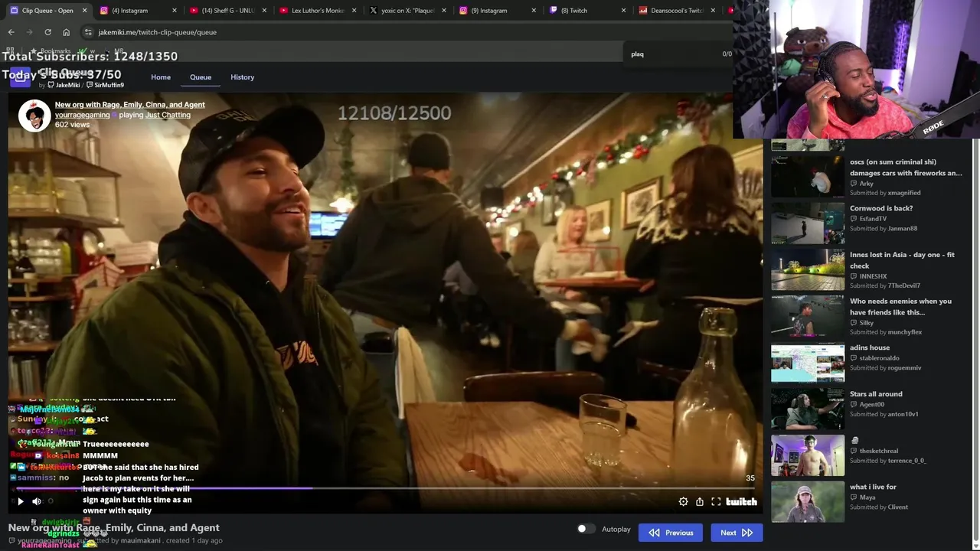This screenshot has width=980, height=551.
Task: Switch to the Lex Luthor's Monkey YouTube tab
Action: pyautogui.click(x=316, y=11)
